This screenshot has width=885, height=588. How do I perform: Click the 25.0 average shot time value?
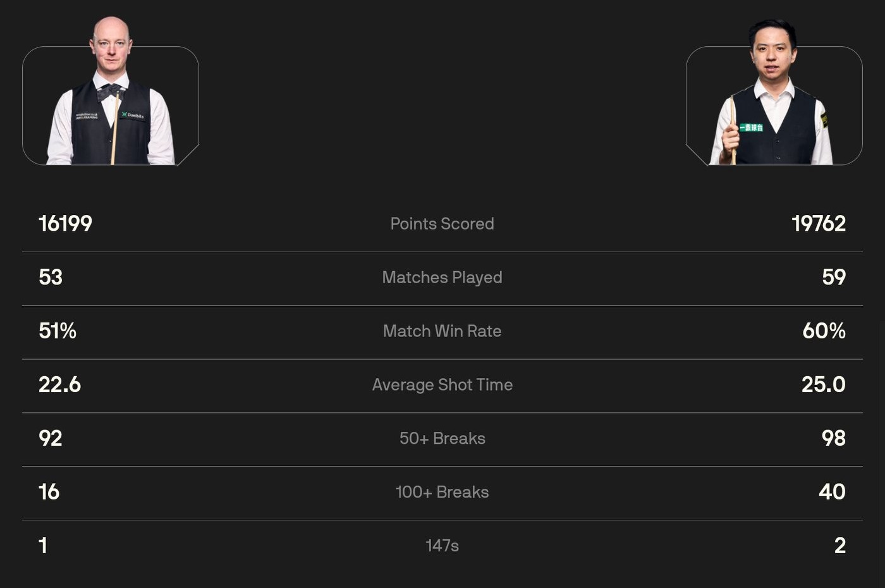click(x=823, y=385)
